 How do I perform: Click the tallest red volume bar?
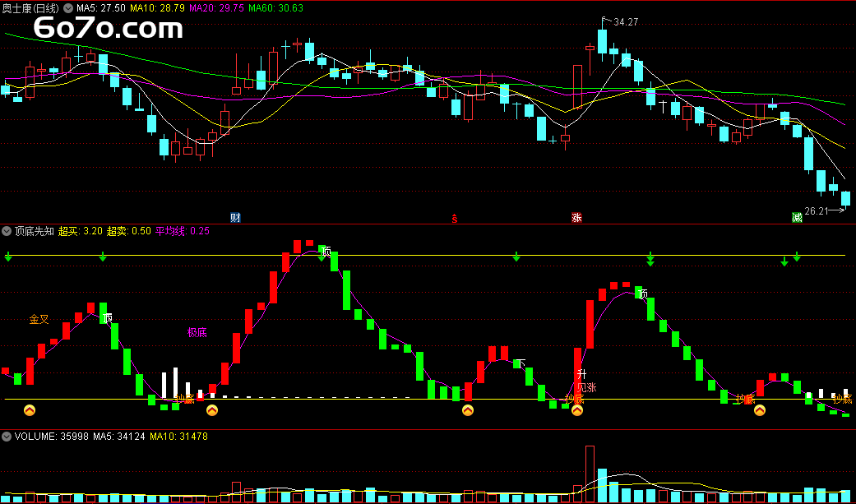pyautogui.click(x=590, y=474)
